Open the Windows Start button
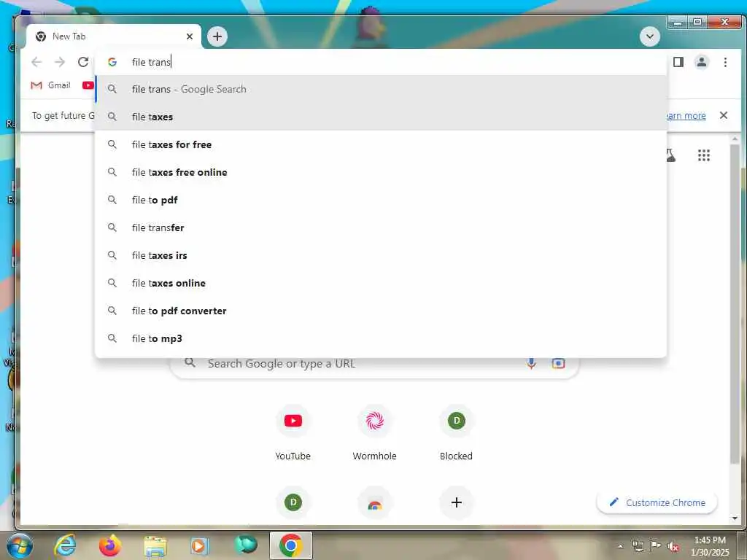 pos(20,545)
